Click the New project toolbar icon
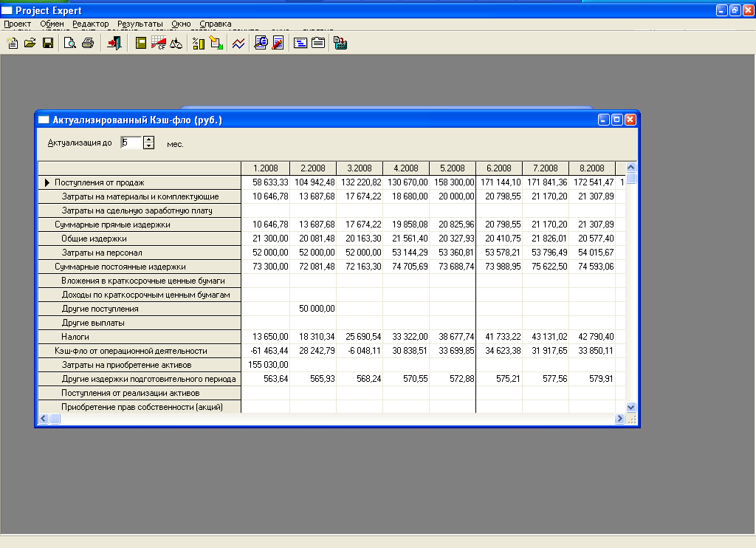The image size is (756, 548). pyautogui.click(x=13, y=44)
